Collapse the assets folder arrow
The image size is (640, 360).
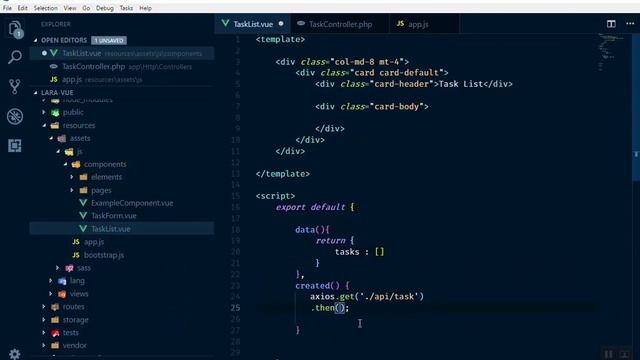click(x=51, y=138)
